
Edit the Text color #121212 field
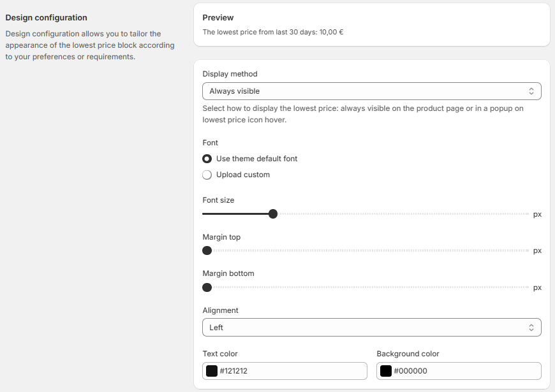(x=285, y=371)
